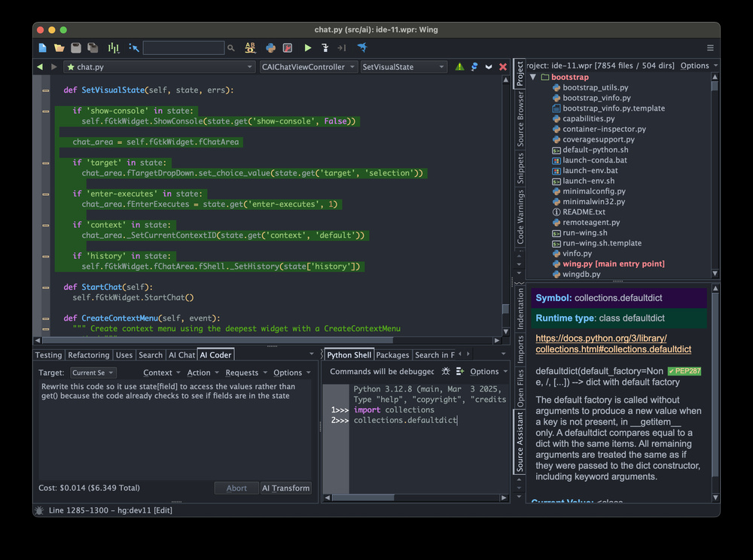Collapse the bootstrap folder in Project tree
753x560 pixels.
tap(532, 77)
